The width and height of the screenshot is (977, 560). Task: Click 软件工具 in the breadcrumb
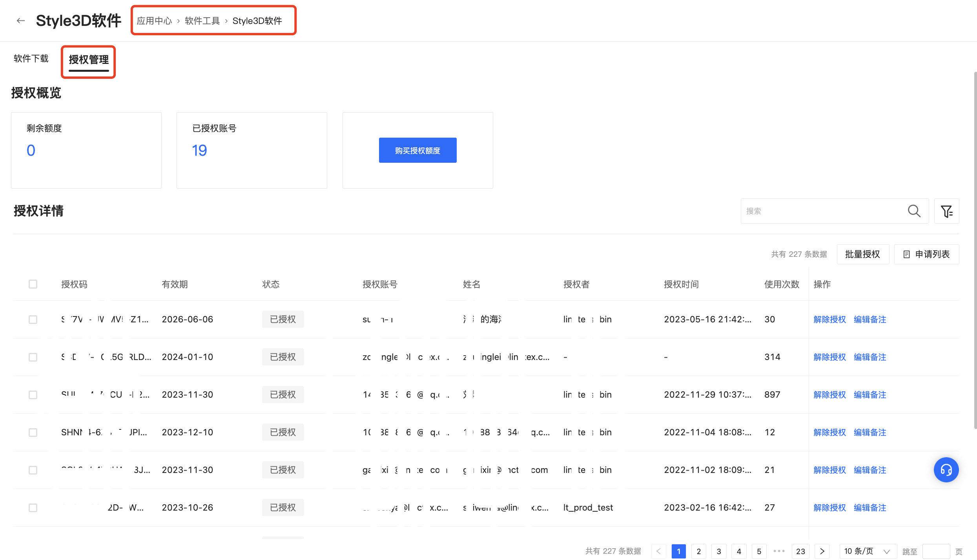pos(202,21)
